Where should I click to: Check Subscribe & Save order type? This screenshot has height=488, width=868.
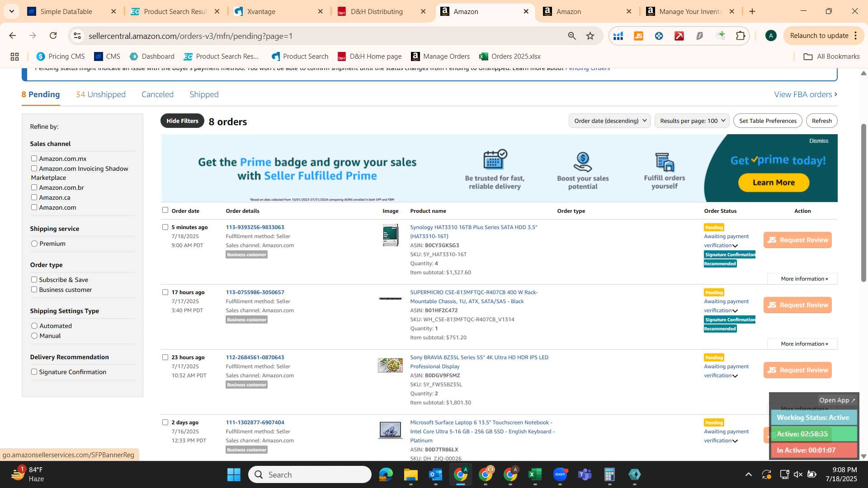[34, 279]
